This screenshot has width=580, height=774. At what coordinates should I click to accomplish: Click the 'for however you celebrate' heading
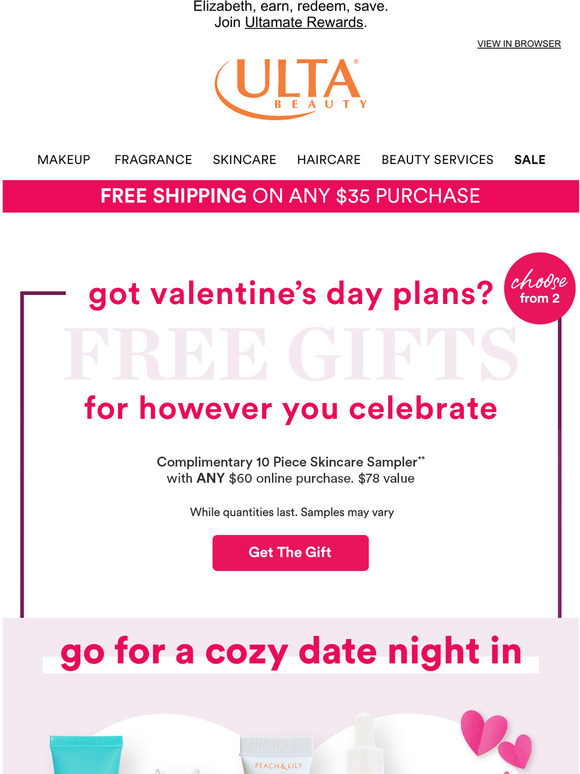pyautogui.click(x=291, y=409)
